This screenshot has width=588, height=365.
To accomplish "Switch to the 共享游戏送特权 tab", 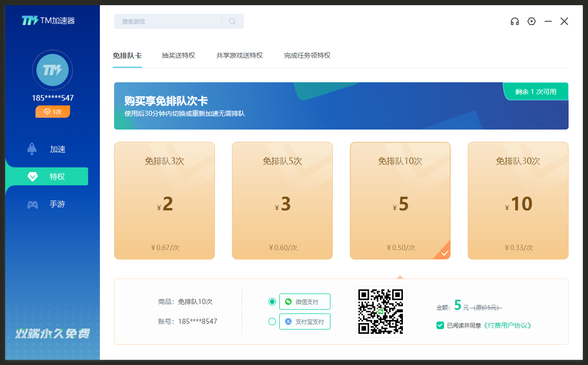I will coord(240,55).
